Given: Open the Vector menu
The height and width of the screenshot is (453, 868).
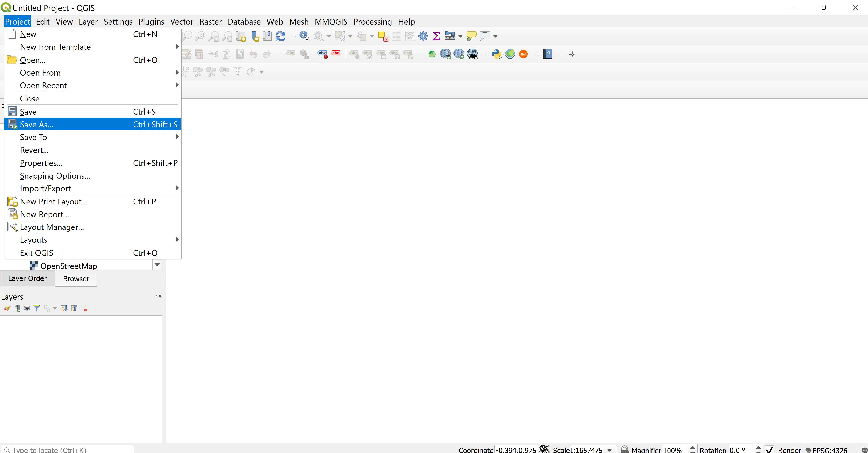Looking at the screenshot, I should click(181, 22).
